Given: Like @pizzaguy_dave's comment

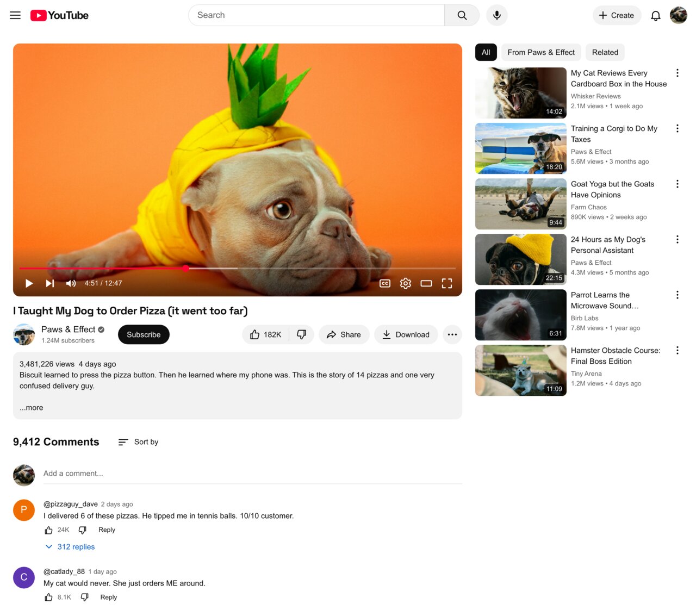Looking at the screenshot, I should [48, 530].
